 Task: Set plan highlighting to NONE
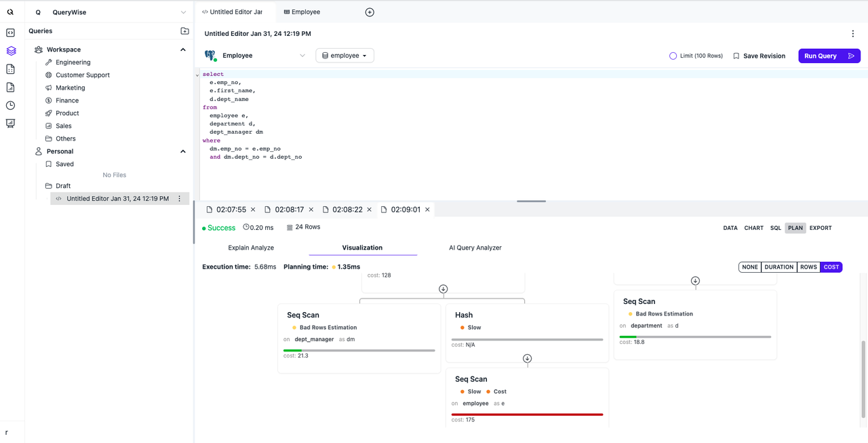(x=750, y=267)
